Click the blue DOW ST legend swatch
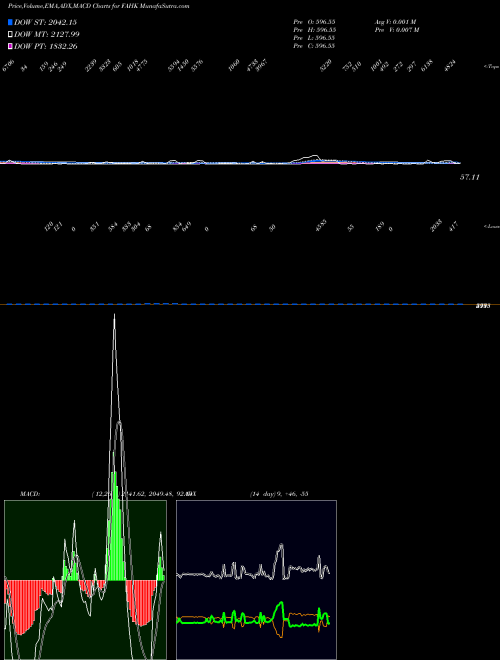Image resolution: width=500 pixels, height=660 pixels. click(10, 22)
